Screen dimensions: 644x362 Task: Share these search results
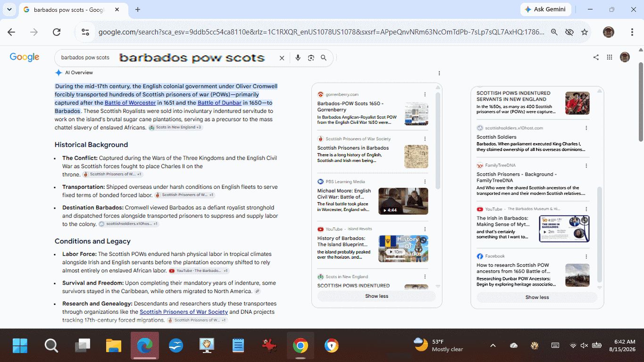[x=596, y=57]
